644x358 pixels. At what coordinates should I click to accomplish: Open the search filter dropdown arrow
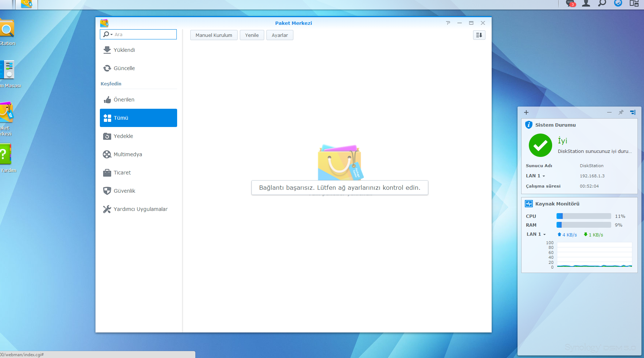(112, 34)
